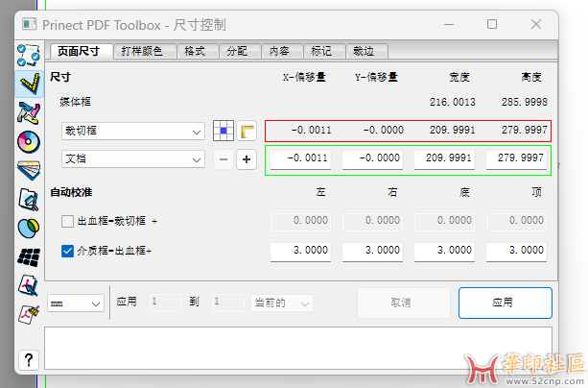The width and height of the screenshot is (588, 388).
Task: Close the Prinect PDF Toolbox window
Action: (536, 24)
